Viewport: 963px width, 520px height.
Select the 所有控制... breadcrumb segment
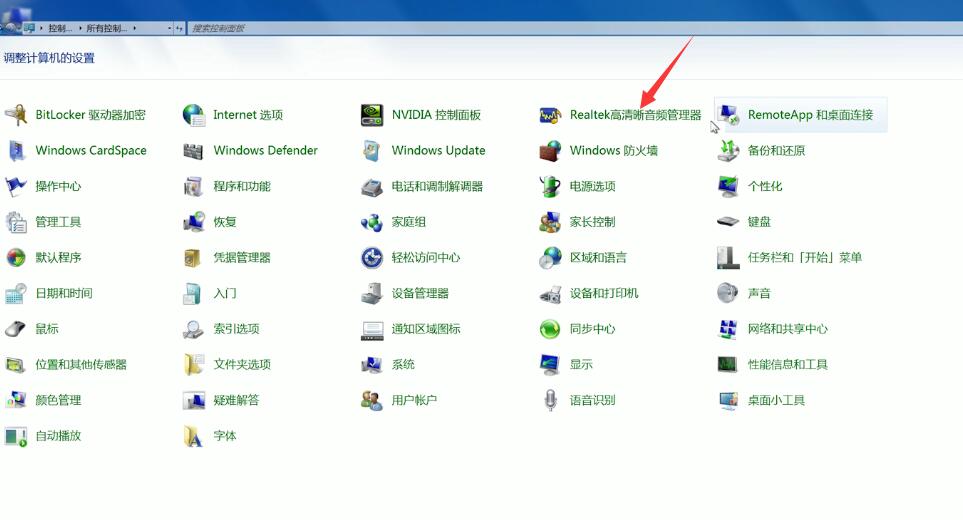[x=107, y=28]
